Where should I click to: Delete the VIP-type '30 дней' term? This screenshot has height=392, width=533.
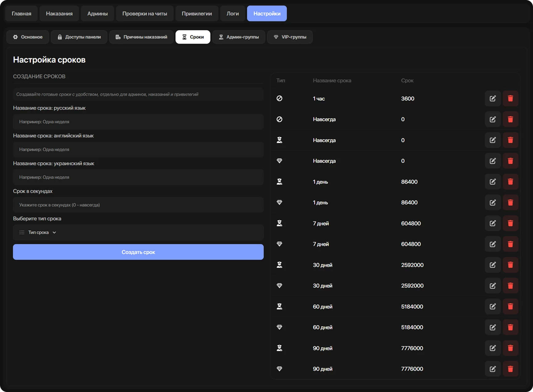[x=510, y=286]
